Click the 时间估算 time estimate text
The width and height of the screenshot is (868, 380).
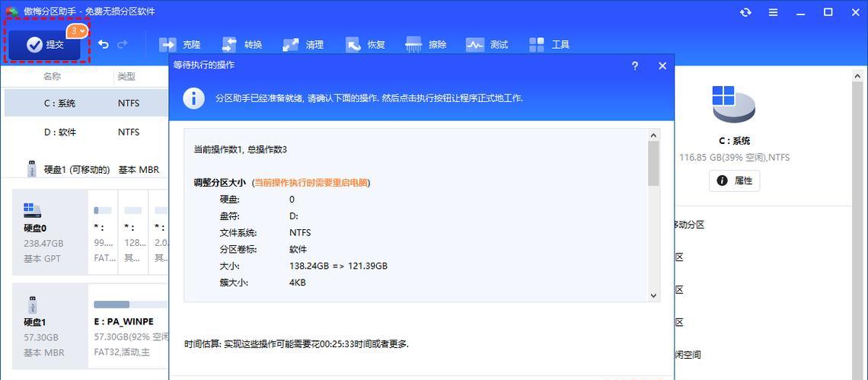[x=296, y=344]
